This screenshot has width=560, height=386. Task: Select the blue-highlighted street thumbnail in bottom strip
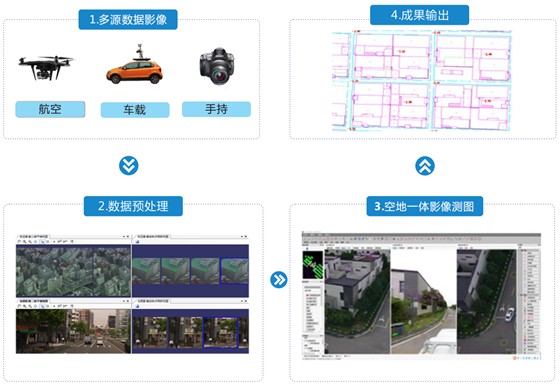[x=220, y=333]
